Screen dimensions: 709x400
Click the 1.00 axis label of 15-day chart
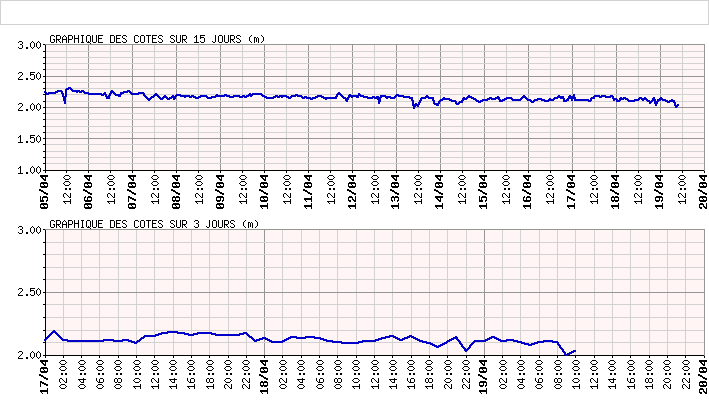29,170
